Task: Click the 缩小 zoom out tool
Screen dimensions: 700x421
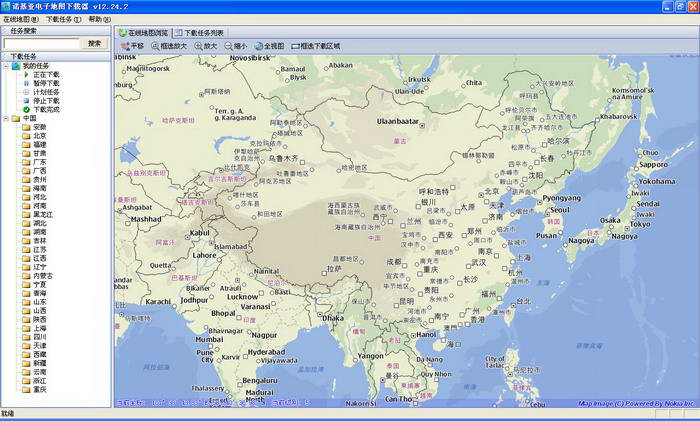Action: point(236,46)
